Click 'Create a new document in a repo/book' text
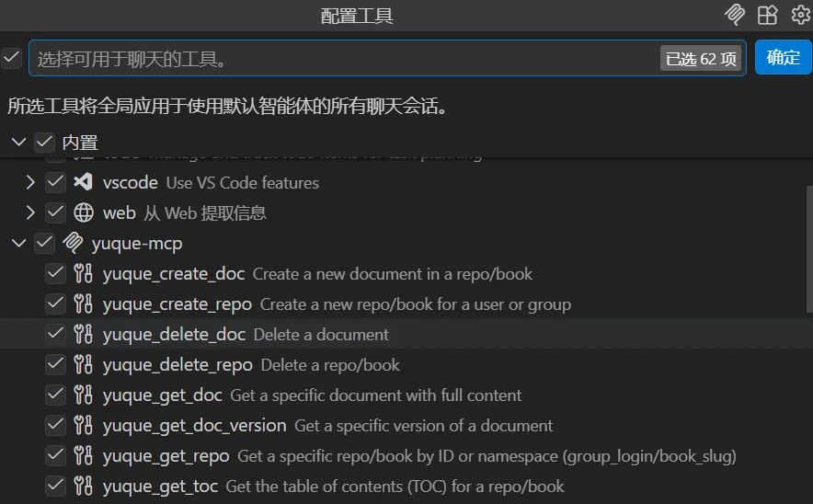 pyautogui.click(x=393, y=274)
